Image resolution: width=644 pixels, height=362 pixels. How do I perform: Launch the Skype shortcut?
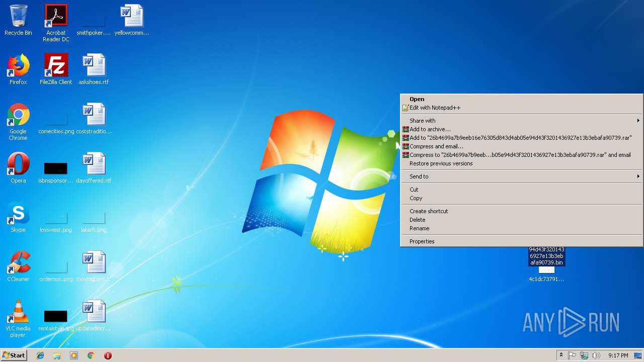coord(18,217)
